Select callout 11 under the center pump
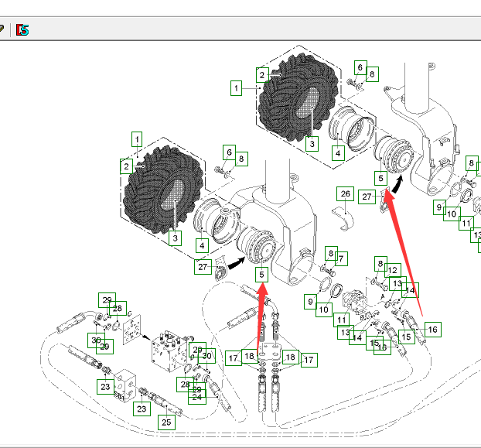 pyautogui.click(x=342, y=320)
